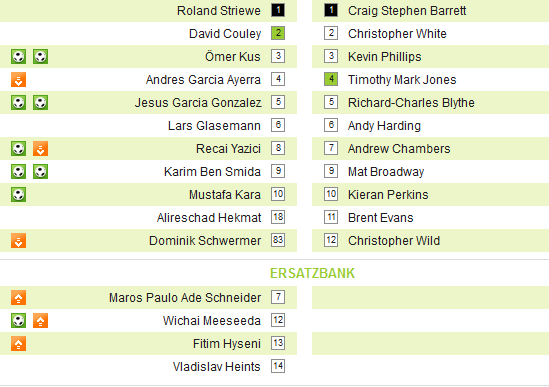Click second goal icon beside Karim Ben Smida
Screen dimensions: 549x387
pos(41,172)
